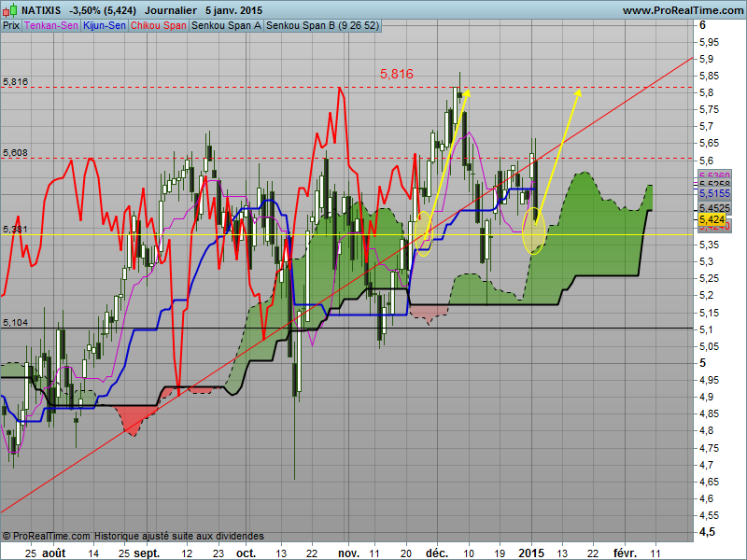Click the août month label
747x560 pixels.
(x=54, y=553)
